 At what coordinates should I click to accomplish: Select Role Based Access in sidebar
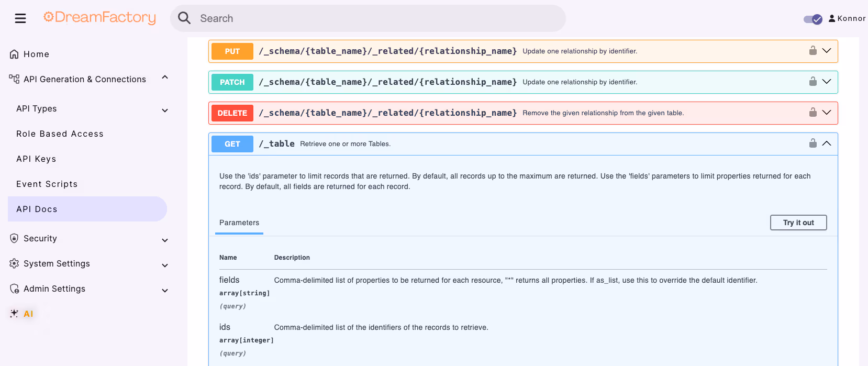click(x=60, y=134)
